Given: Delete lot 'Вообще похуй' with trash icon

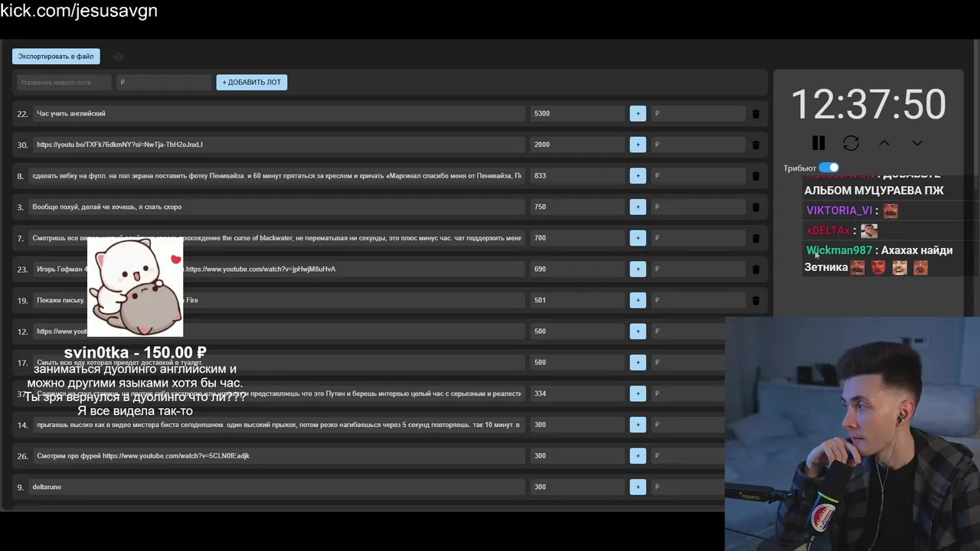Looking at the screenshot, I should pos(756,207).
